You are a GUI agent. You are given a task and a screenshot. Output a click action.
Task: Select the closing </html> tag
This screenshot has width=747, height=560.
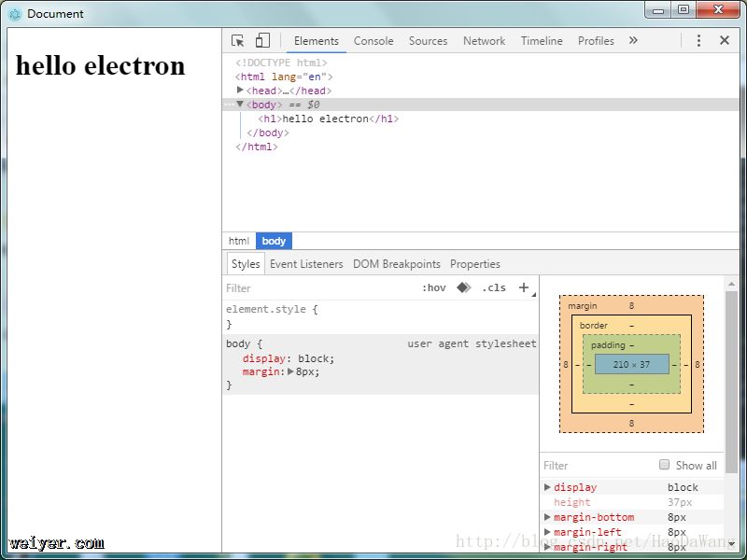click(256, 147)
